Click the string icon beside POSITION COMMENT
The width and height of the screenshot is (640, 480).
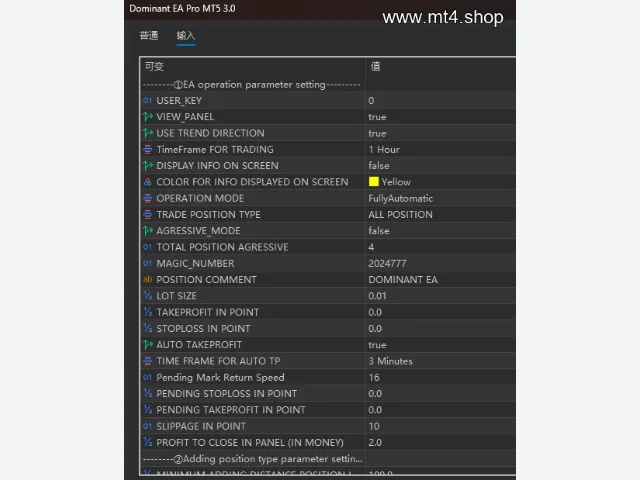tap(147, 280)
